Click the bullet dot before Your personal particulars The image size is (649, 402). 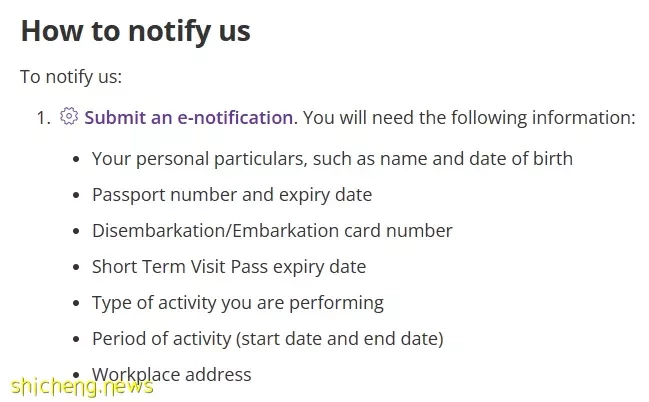click(76, 159)
